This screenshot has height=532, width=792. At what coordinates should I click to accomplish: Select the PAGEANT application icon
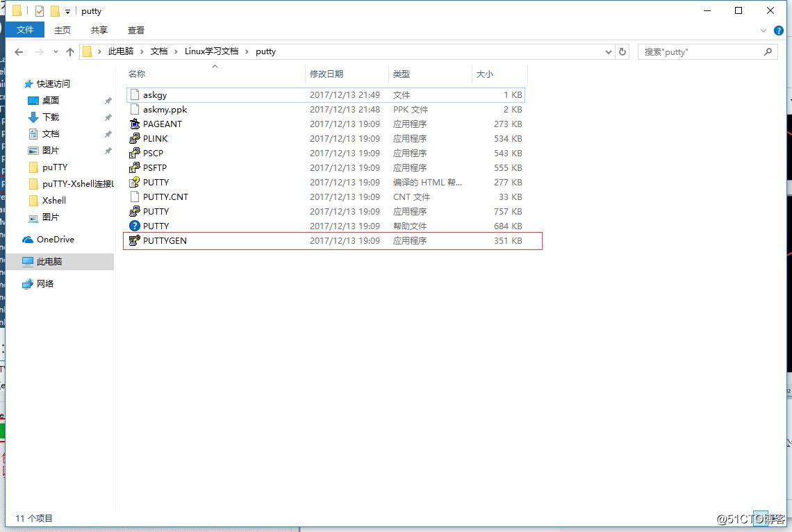134,124
